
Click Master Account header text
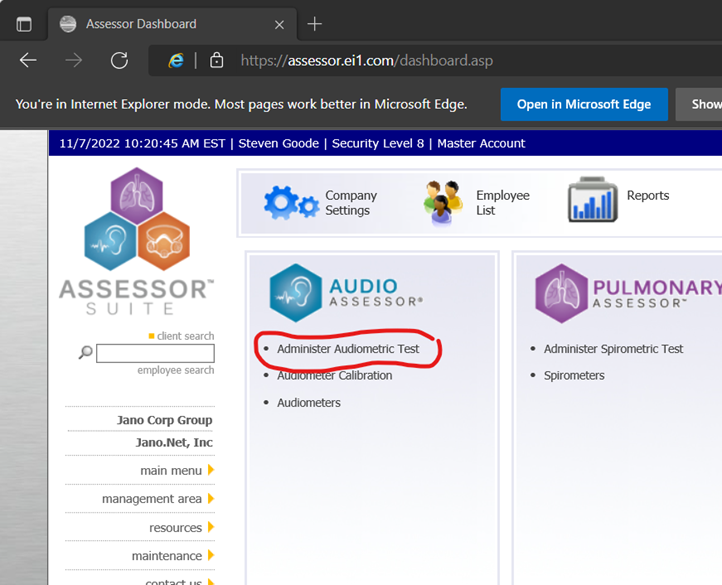click(481, 143)
